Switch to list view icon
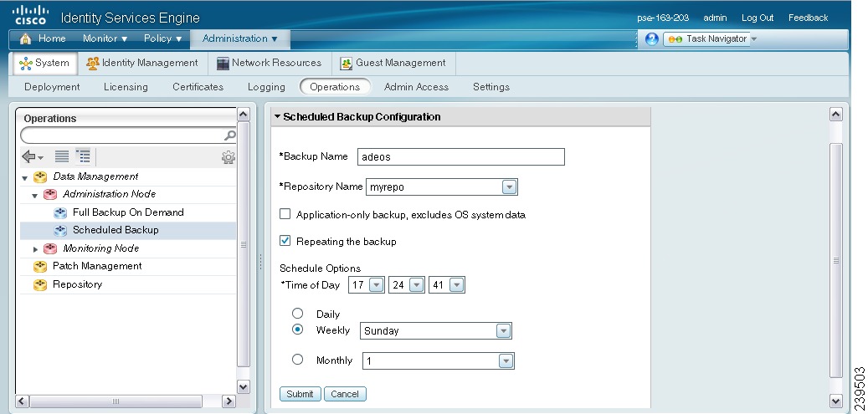Viewport: 868px width, 414px height. 61,156
